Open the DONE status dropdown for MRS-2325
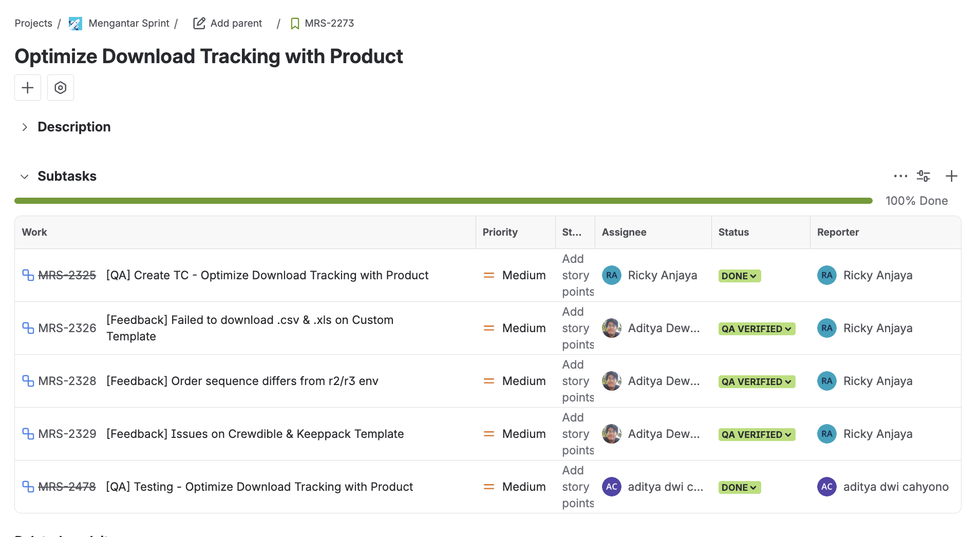The height and width of the screenshot is (537, 980). 739,276
